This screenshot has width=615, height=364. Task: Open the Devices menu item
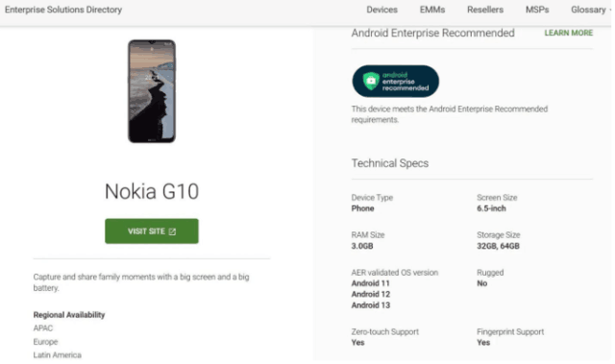pyautogui.click(x=382, y=10)
